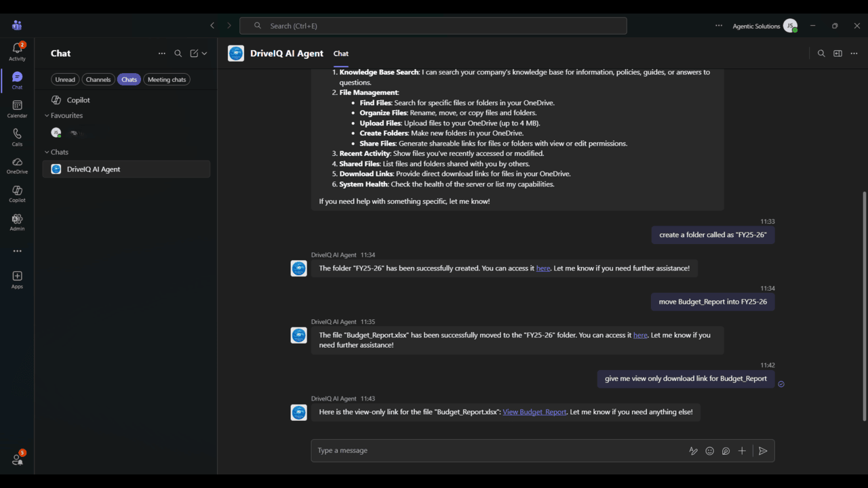The height and width of the screenshot is (488, 868).
Task: Filter by Meeting chats
Action: [x=167, y=79]
